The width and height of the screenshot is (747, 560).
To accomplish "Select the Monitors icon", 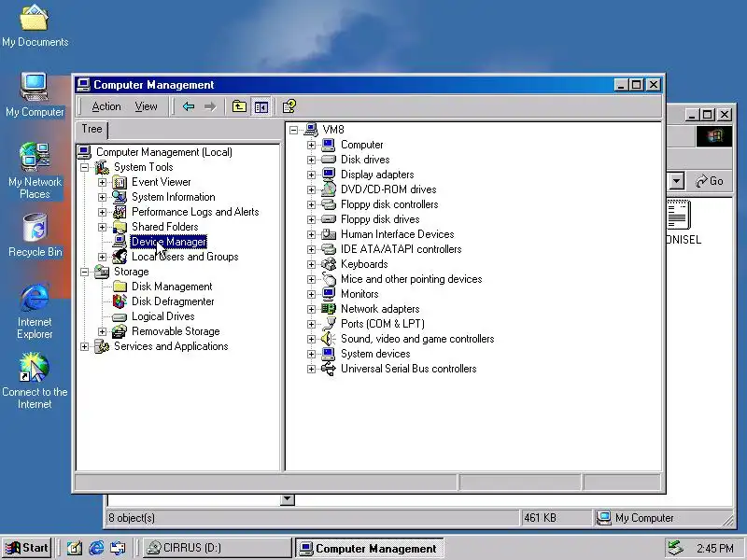I will [x=329, y=294].
